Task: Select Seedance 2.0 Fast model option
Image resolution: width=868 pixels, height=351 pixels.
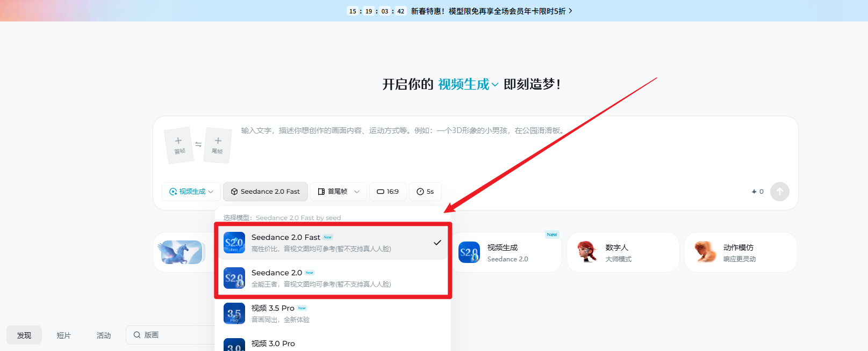Action: coord(333,243)
